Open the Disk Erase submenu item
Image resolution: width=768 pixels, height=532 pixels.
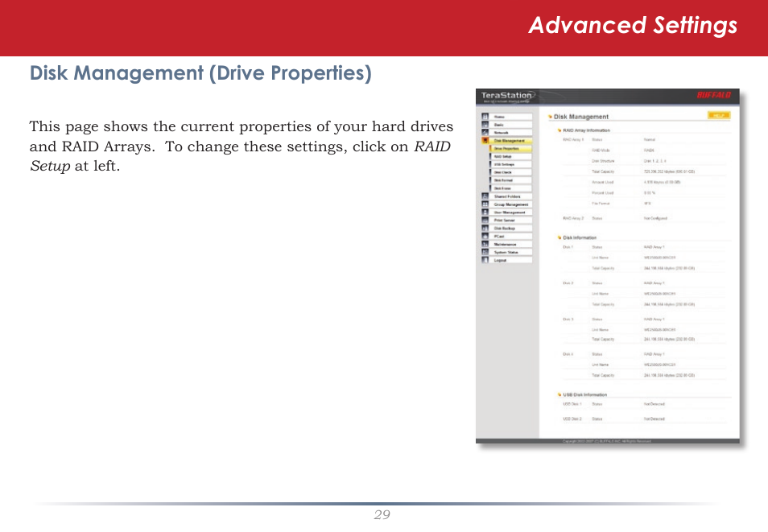click(510, 188)
